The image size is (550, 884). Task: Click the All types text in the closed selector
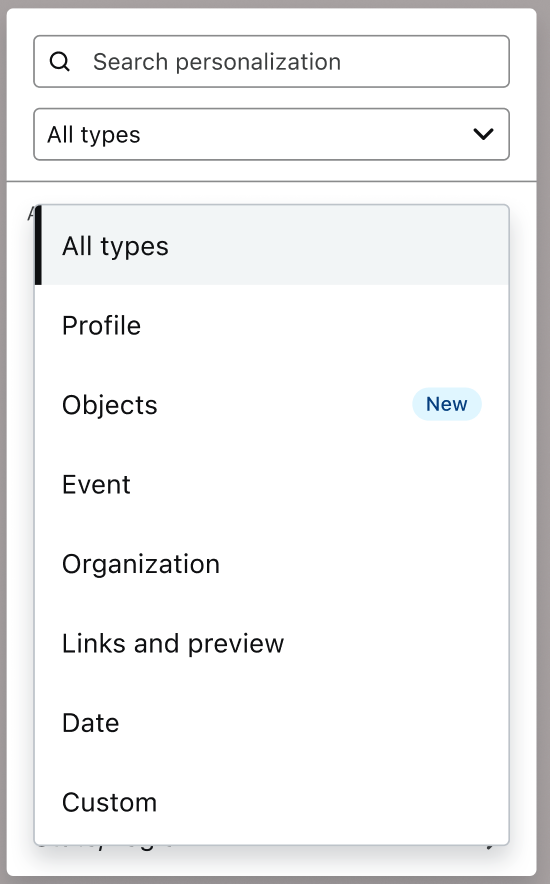(x=94, y=135)
